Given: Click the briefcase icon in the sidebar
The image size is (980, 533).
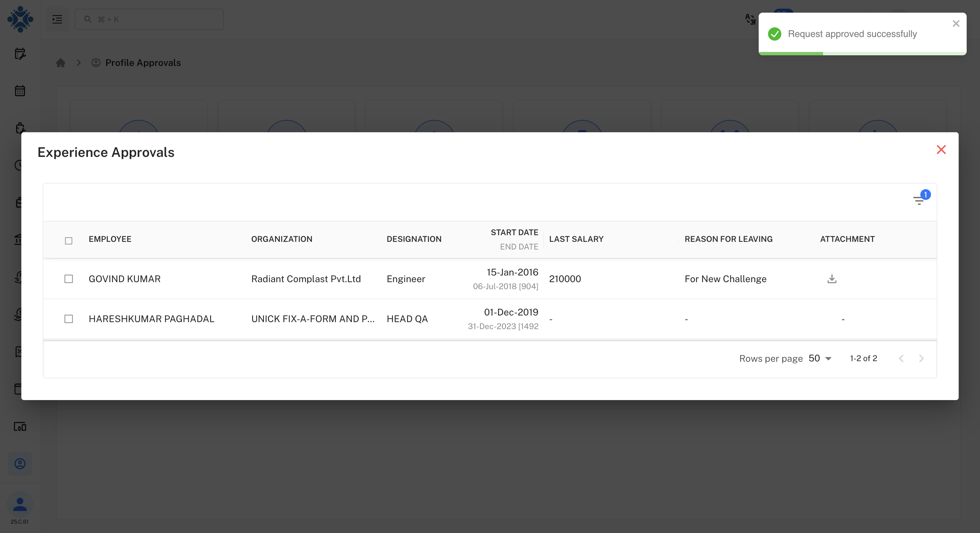Looking at the screenshot, I should 20,203.
